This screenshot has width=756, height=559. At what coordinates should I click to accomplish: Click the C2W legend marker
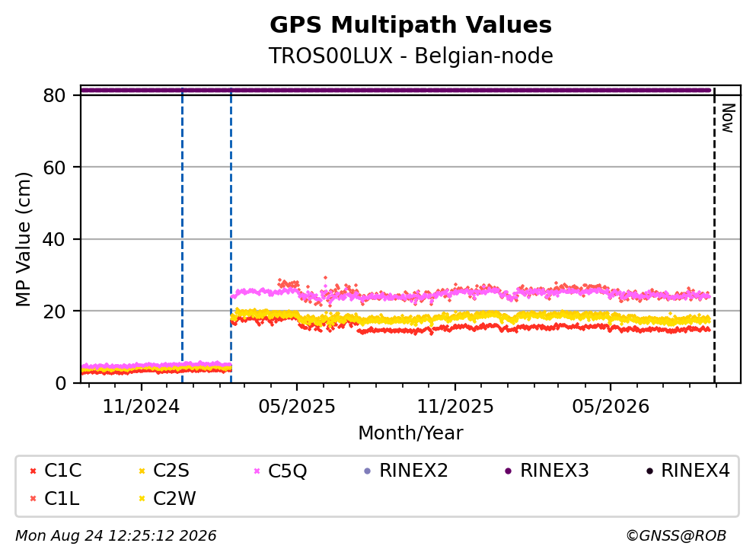click(x=142, y=499)
